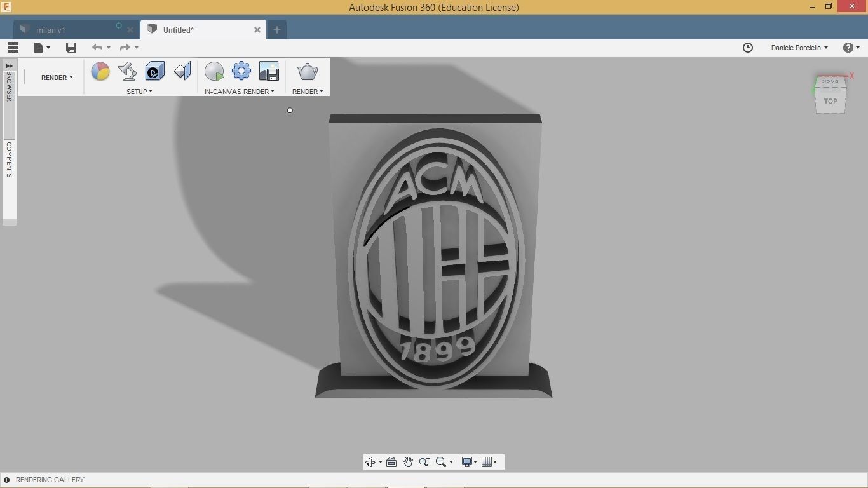Open Scene Settings via the lamp icon

pyautogui.click(x=128, y=71)
